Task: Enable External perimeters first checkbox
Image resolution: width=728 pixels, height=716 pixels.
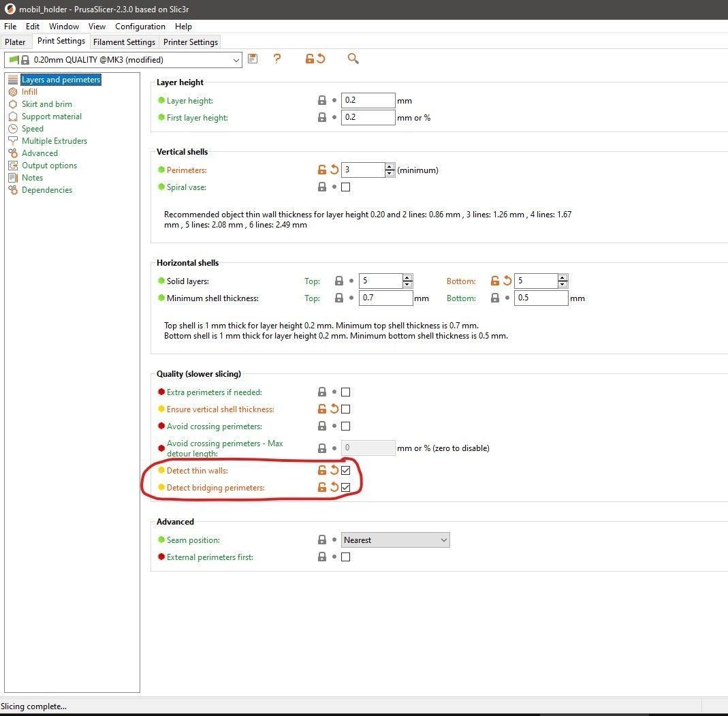Action: [345, 557]
